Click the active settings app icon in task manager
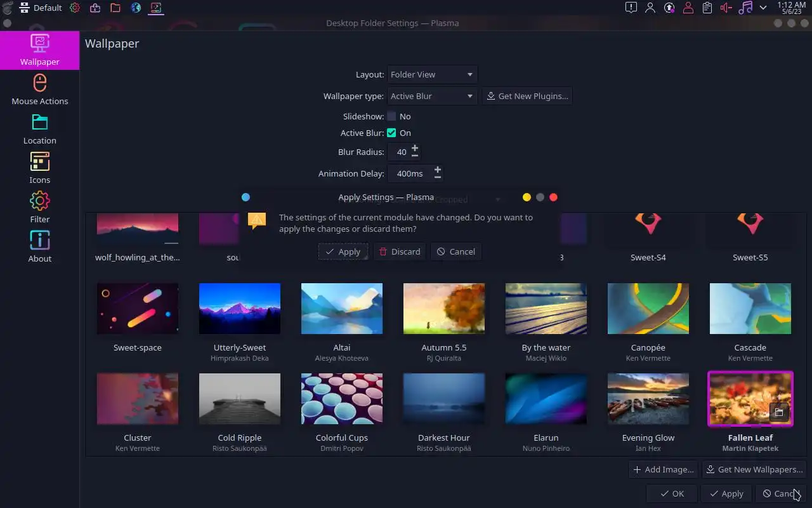The height and width of the screenshot is (508, 812). [x=156, y=8]
